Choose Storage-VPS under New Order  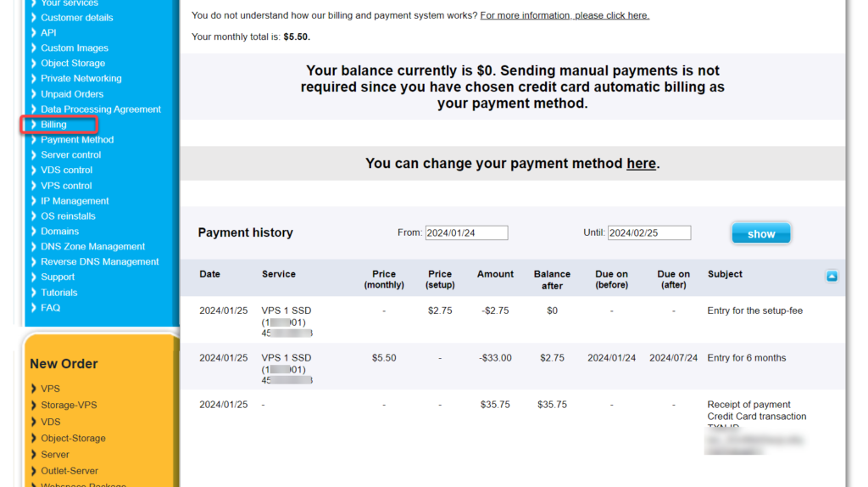[69, 406]
